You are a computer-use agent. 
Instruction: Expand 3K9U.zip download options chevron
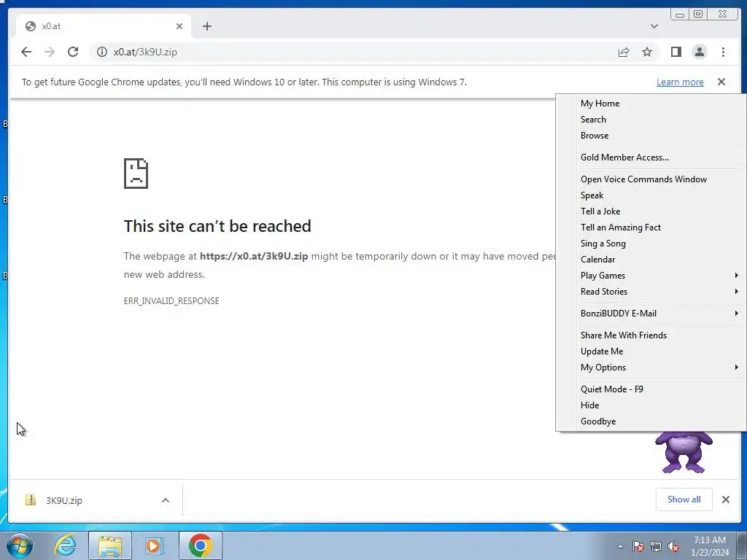pyautogui.click(x=166, y=500)
